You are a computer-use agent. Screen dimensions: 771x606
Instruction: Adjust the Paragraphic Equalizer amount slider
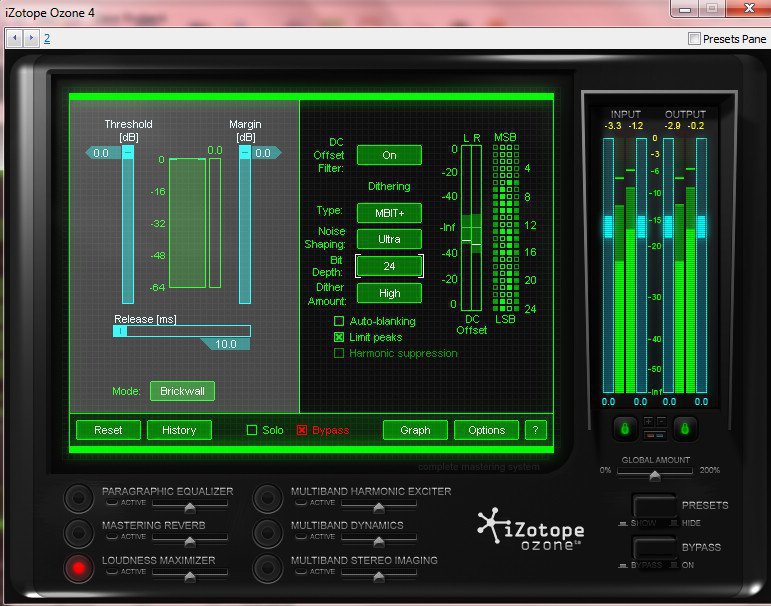[x=190, y=505]
